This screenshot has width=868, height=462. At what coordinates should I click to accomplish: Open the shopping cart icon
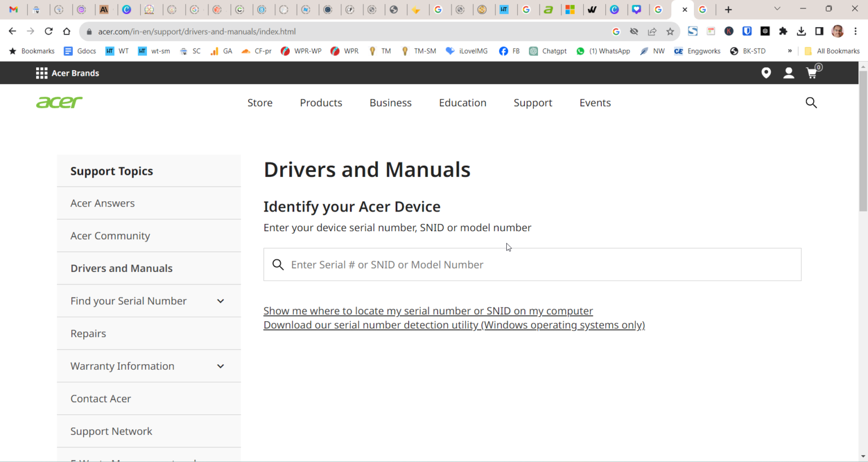[x=812, y=72]
